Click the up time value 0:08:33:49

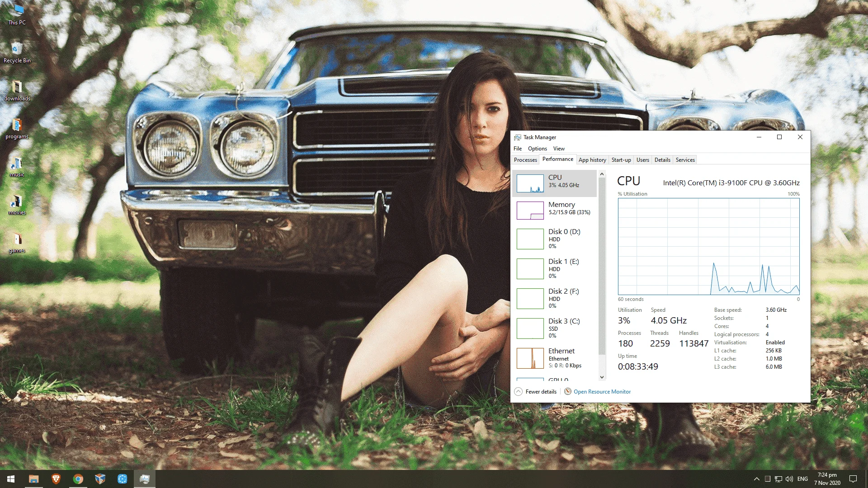point(638,366)
